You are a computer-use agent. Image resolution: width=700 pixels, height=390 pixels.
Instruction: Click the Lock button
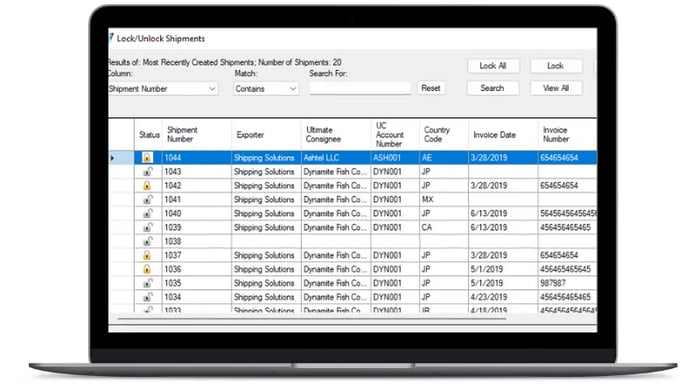[556, 66]
